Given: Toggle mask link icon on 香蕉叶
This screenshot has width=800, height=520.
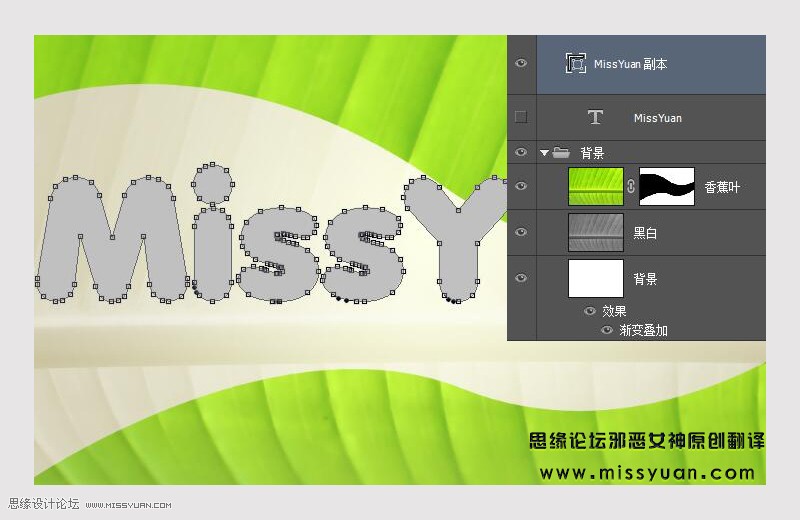Looking at the screenshot, I should (x=631, y=186).
